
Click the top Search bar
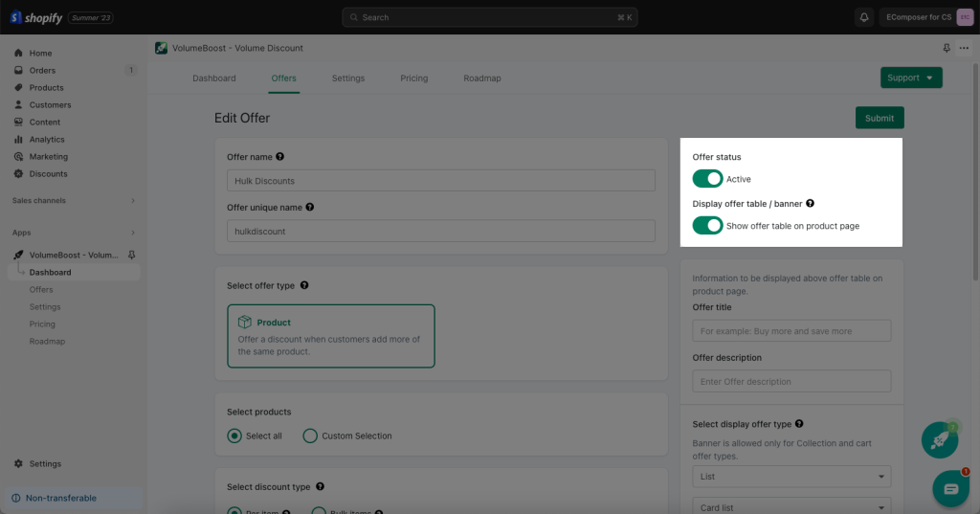(x=490, y=17)
